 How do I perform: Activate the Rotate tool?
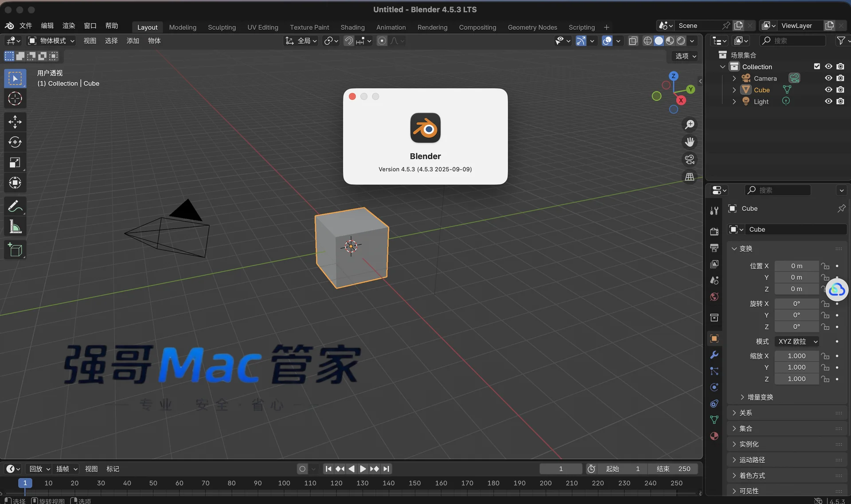15,142
